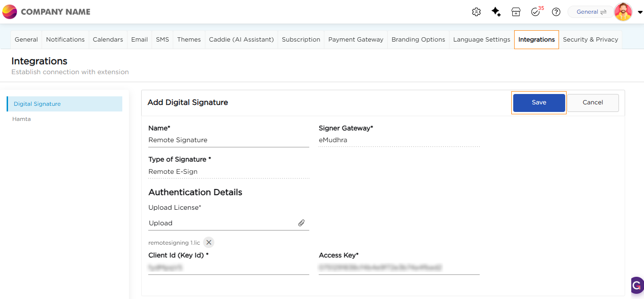644x299 pixels.
Task: Remove the remotesigning 1.lic file
Action: coord(209,242)
